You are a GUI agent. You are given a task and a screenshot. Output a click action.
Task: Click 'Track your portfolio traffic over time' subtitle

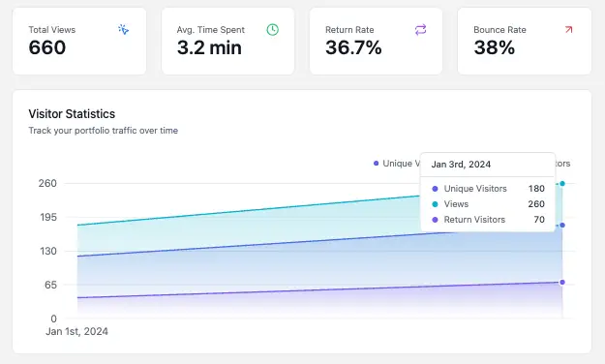(x=103, y=131)
